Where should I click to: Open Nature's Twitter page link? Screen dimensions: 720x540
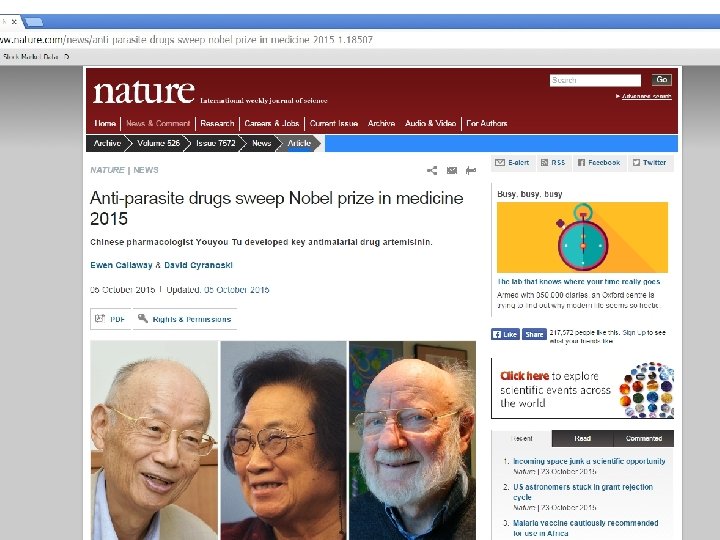[650, 163]
